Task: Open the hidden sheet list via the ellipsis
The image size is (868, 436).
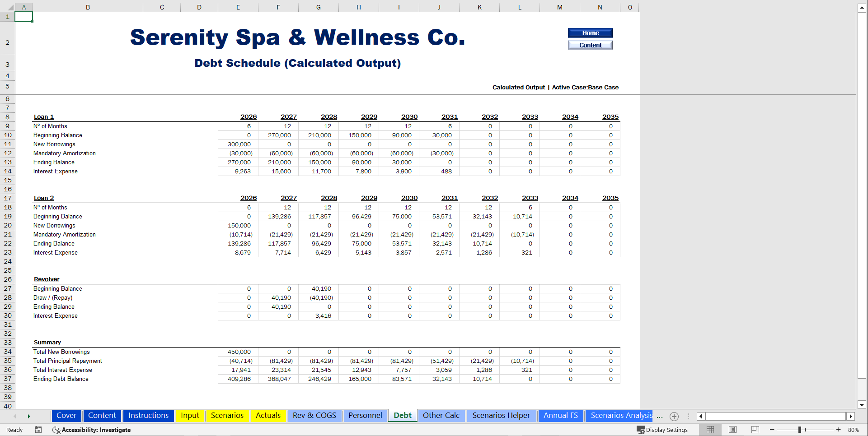Action: click(659, 417)
